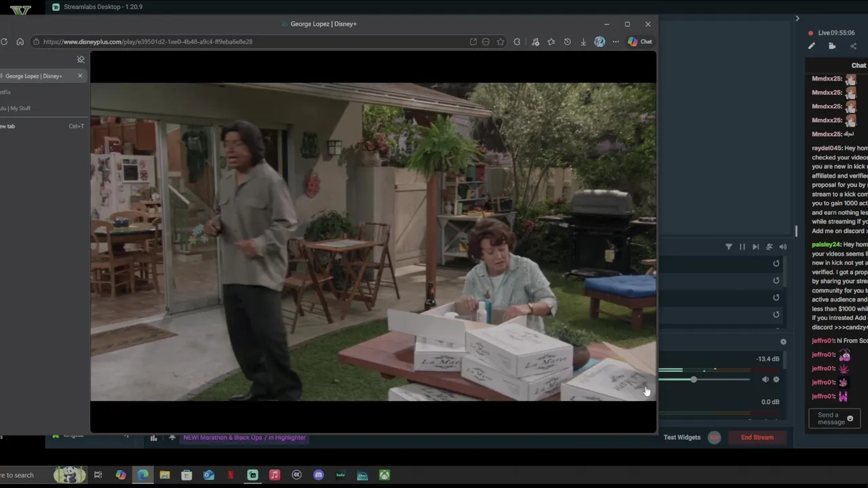Open audio mixer advanced settings gear
The image size is (868, 488).
click(783, 342)
